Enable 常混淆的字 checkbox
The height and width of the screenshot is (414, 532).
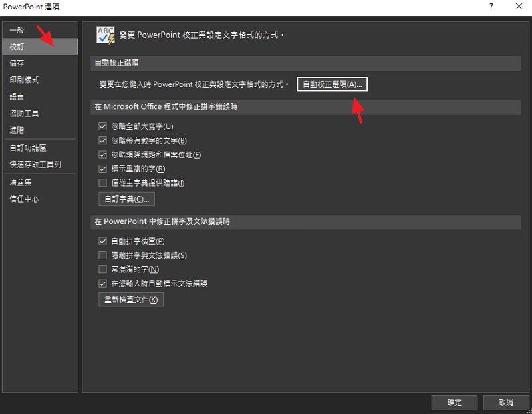click(x=102, y=269)
